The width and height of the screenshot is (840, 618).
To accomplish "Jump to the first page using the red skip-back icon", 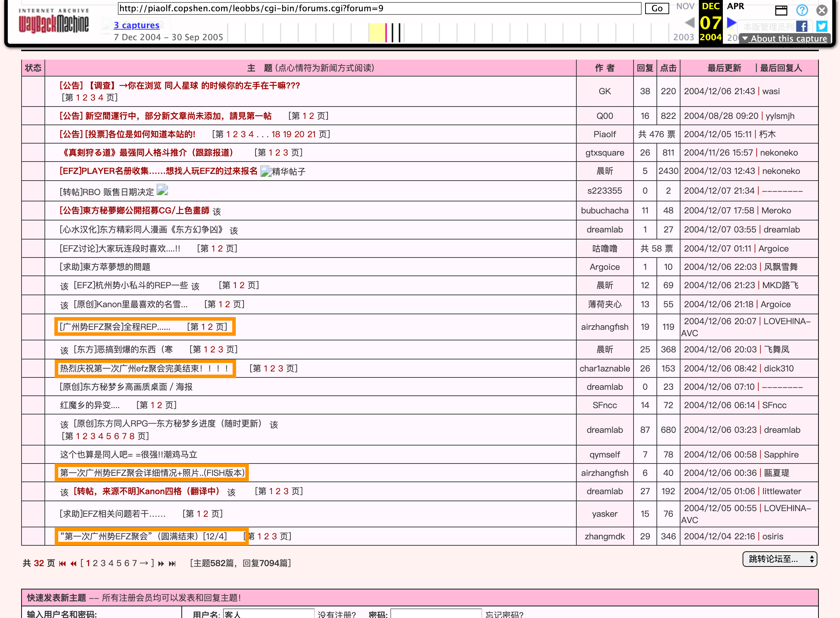I will [x=62, y=563].
